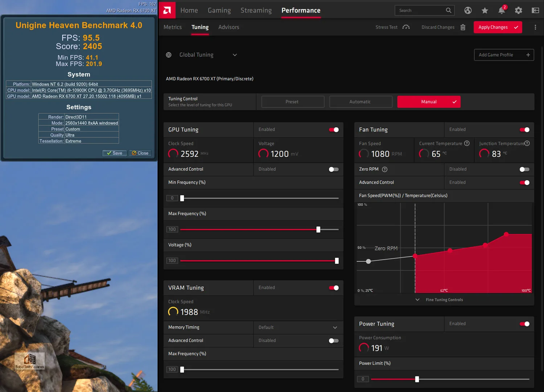Open favorites star icon

(x=485, y=11)
